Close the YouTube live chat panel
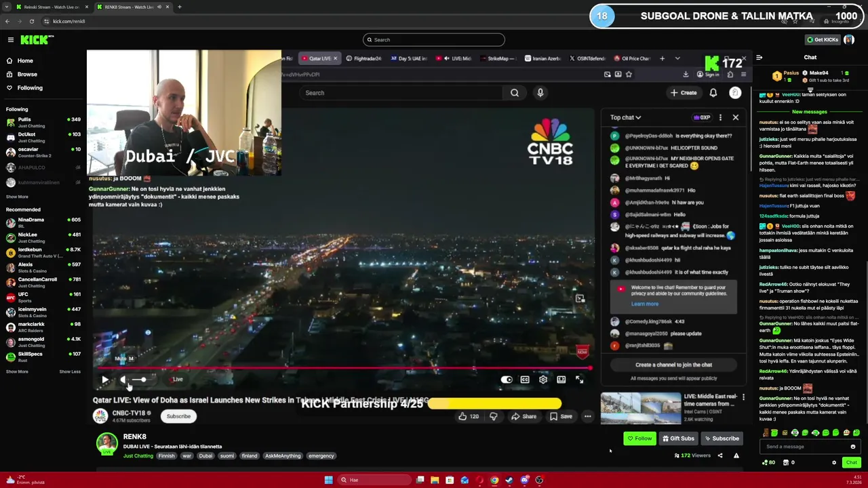The height and width of the screenshot is (488, 868). 735,117
